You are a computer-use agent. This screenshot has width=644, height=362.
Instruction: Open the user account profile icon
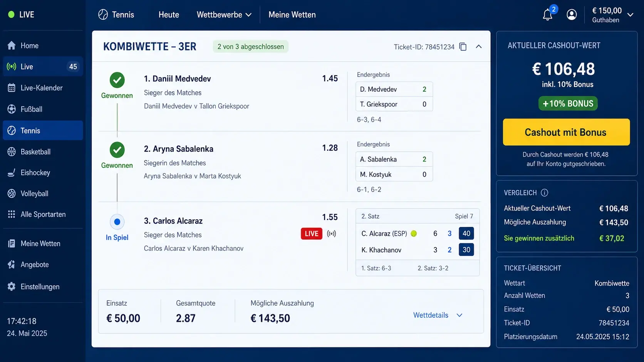(572, 15)
